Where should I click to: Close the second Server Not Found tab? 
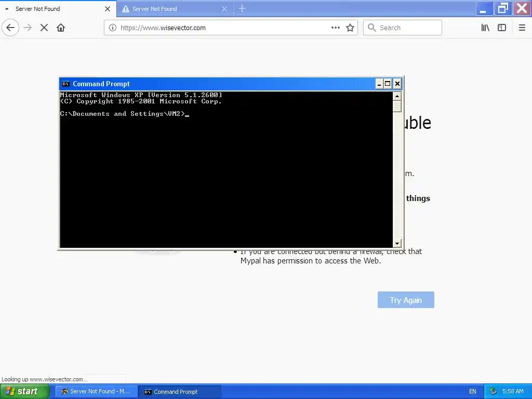[224, 9]
